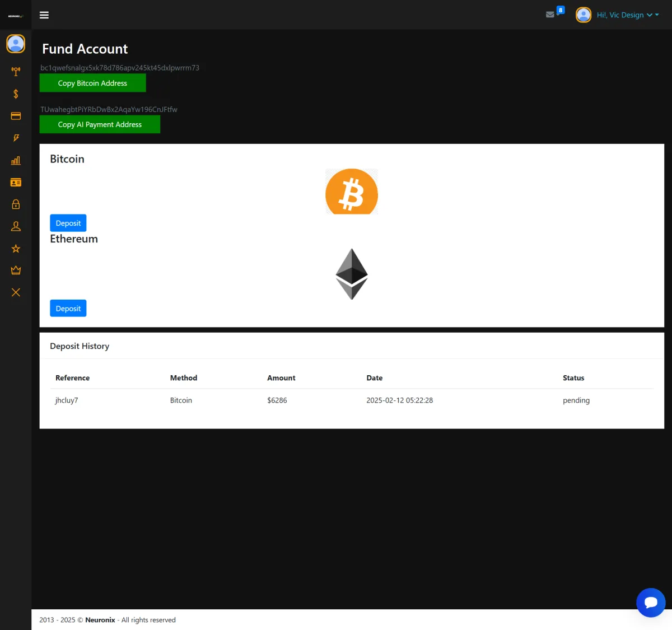Open the bar chart sidebar icon
Image resolution: width=672 pixels, height=630 pixels.
pyautogui.click(x=16, y=160)
